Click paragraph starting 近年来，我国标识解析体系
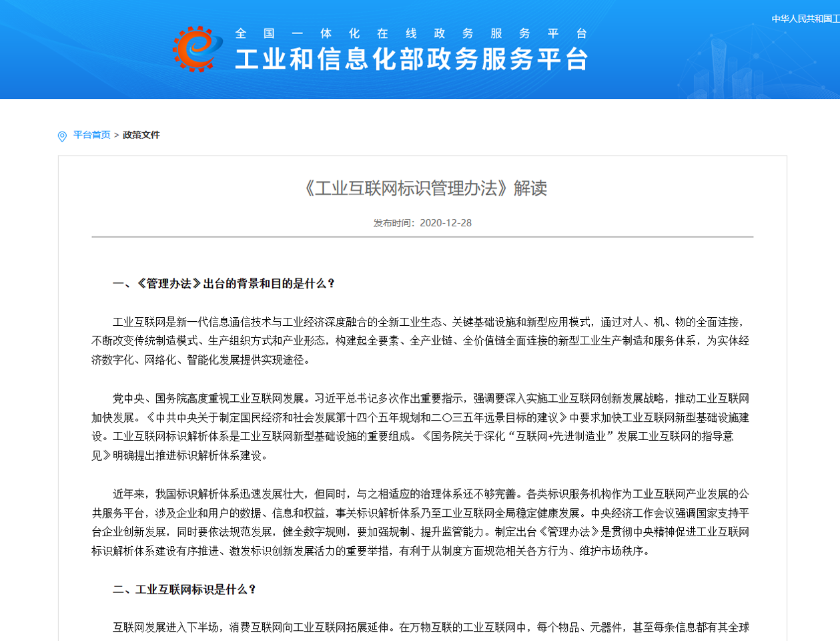The width and height of the screenshot is (840, 641). [x=420, y=523]
